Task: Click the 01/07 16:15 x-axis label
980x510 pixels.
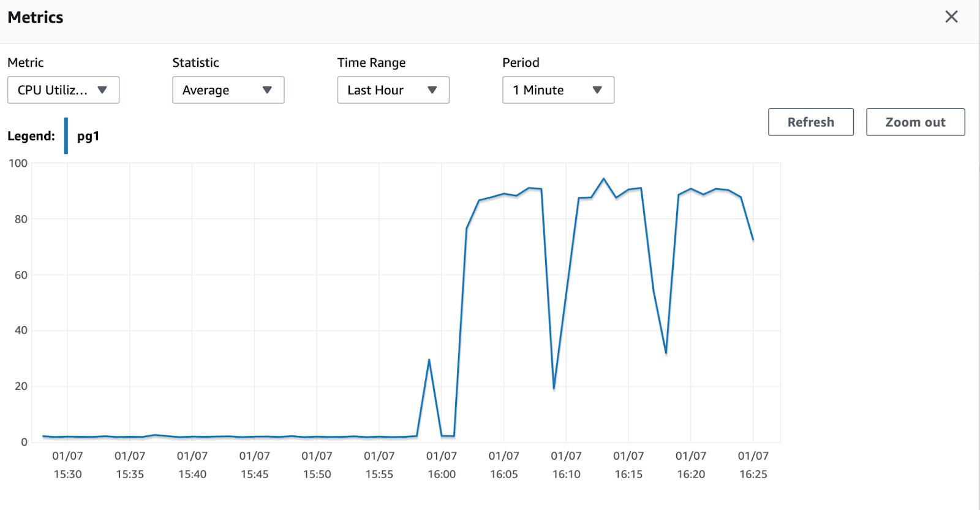Action: 628,465
